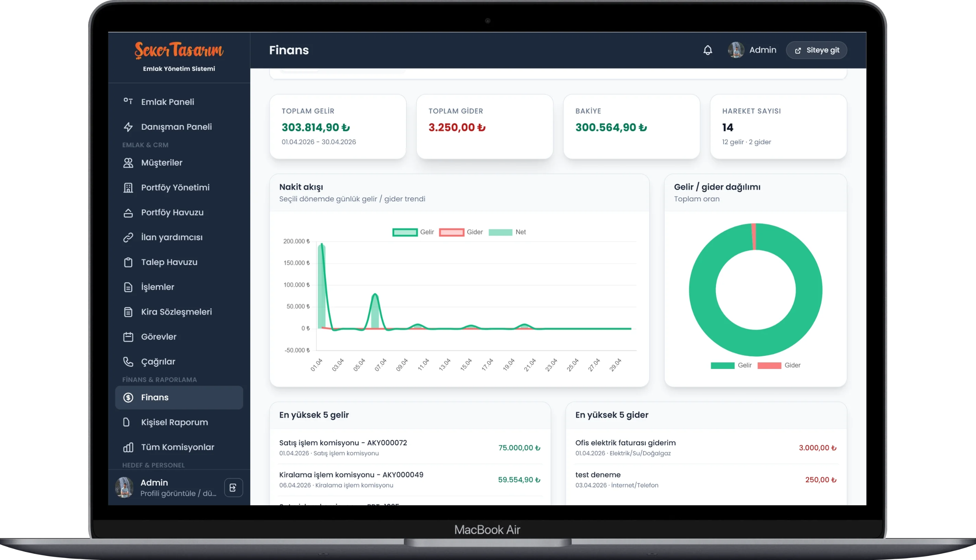The height and width of the screenshot is (560, 976).
Task: Select 'Kiralama işlem komisyonu - AKY000049' row
Action: (x=410, y=480)
